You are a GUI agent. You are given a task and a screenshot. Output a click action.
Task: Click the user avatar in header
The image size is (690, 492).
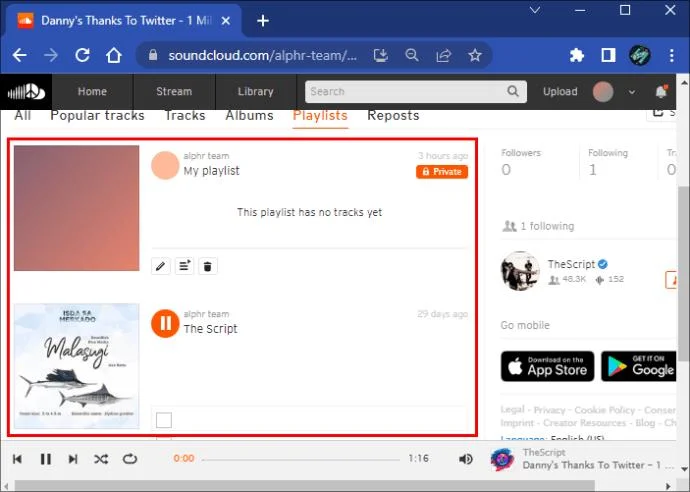(603, 92)
